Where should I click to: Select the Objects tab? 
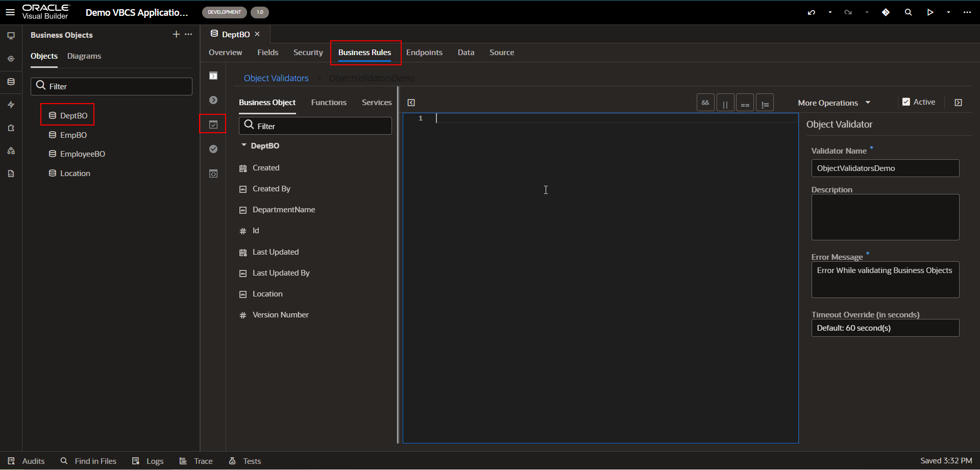pyautogui.click(x=44, y=56)
